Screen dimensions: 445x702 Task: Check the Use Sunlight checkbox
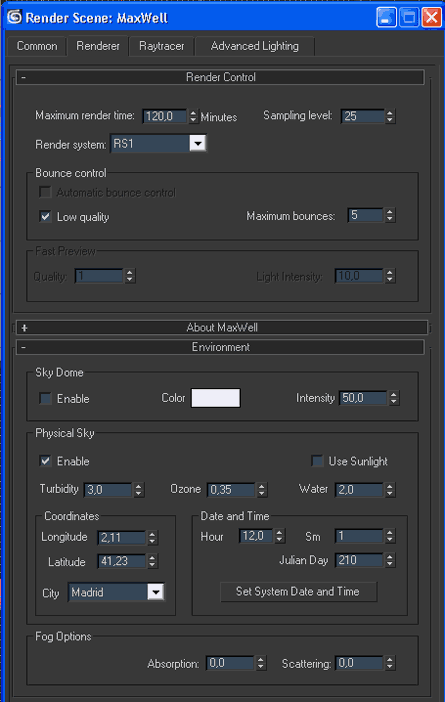(x=317, y=461)
